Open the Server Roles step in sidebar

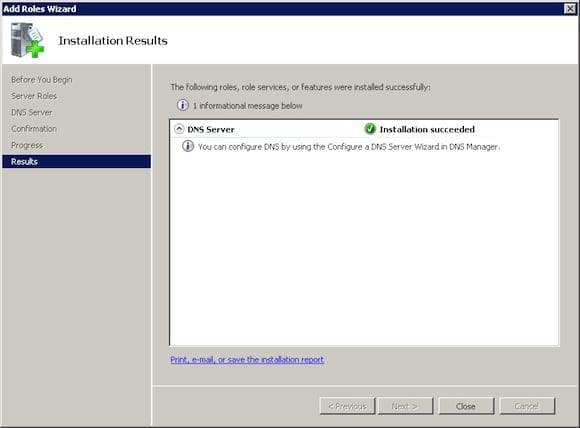34,96
